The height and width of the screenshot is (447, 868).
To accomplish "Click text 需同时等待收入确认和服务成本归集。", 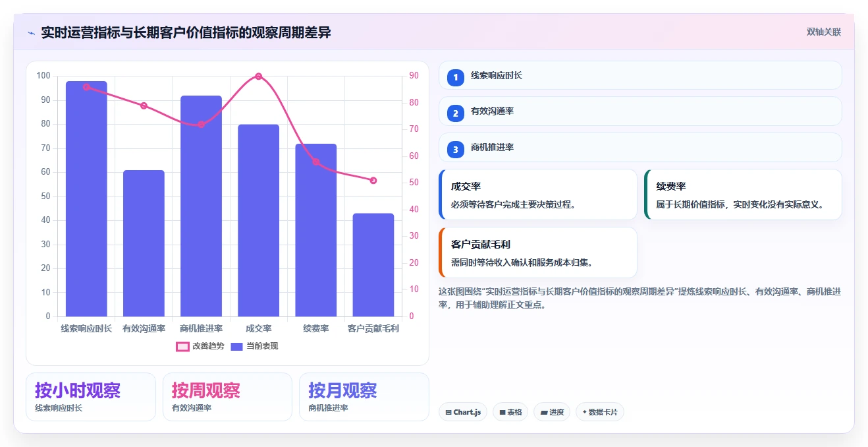I will tap(524, 262).
